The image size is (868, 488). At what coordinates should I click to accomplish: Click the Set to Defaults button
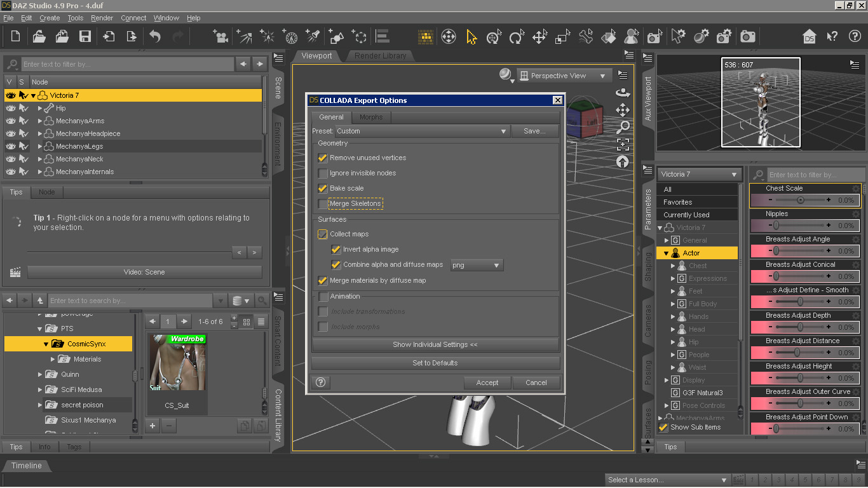pyautogui.click(x=435, y=363)
